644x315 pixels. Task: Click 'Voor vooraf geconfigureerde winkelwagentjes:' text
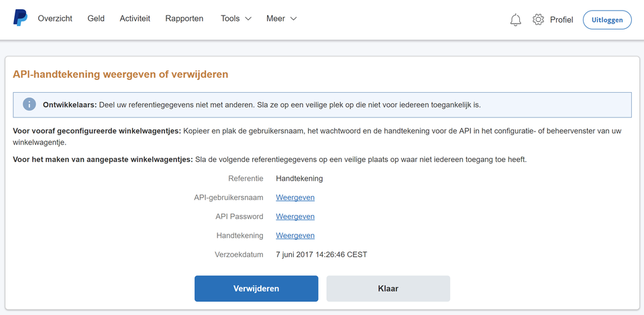click(x=97, y=131)
